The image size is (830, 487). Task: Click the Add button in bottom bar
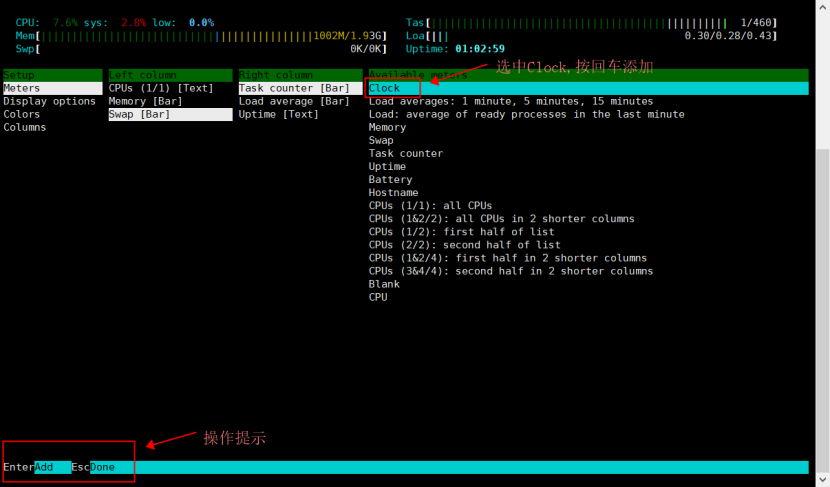pyautogui.click(x=52, y=467)
